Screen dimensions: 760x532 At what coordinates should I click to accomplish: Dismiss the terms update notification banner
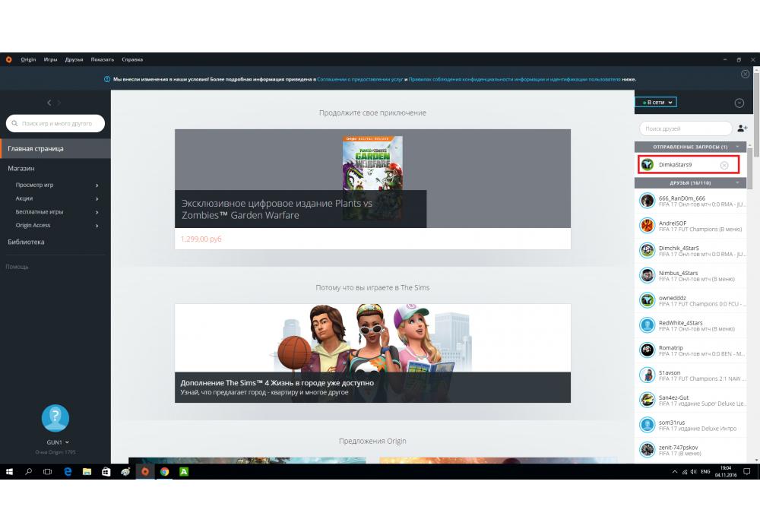[x=745, y=74]
